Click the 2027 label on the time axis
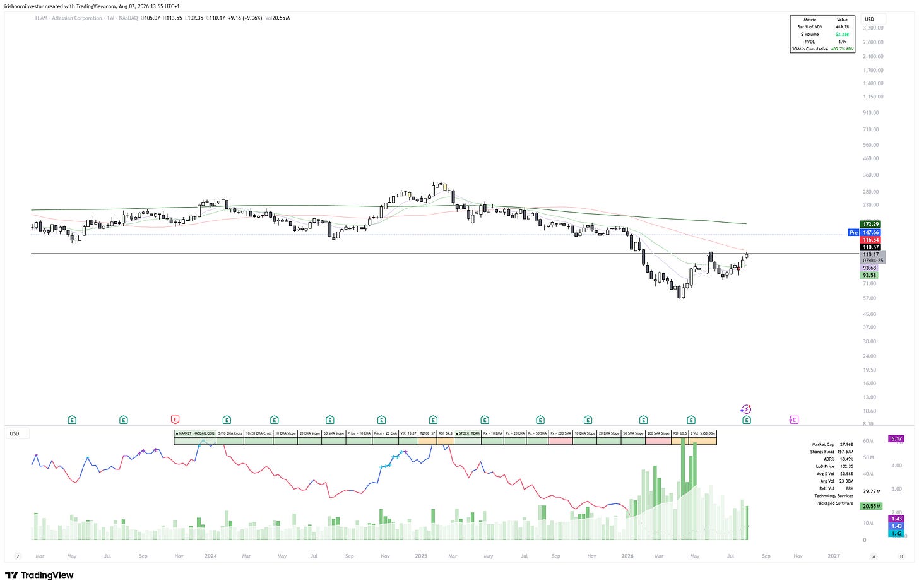 [834, 556]
